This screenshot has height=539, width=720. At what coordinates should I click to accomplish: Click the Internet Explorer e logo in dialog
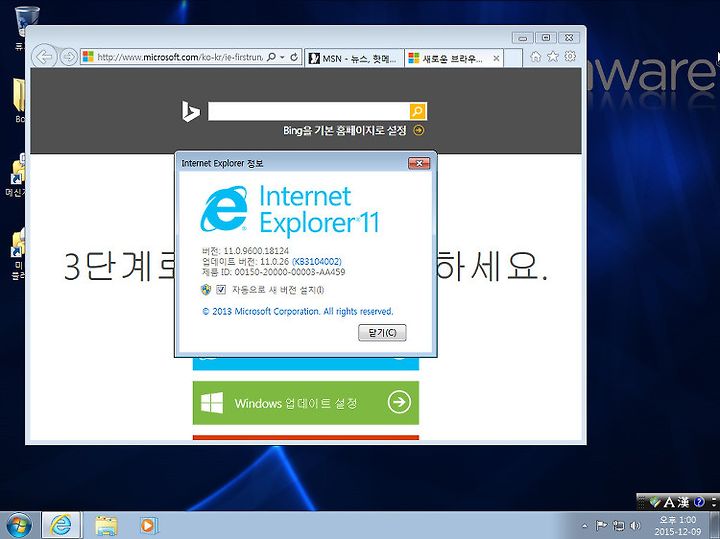[224, 208]
